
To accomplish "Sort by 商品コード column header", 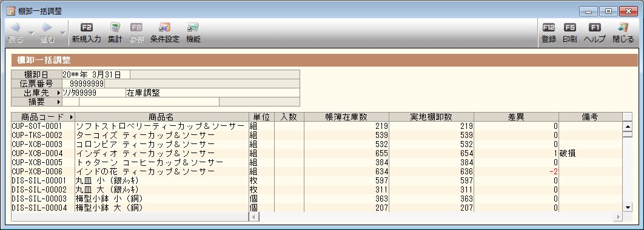I will point(43,117).
